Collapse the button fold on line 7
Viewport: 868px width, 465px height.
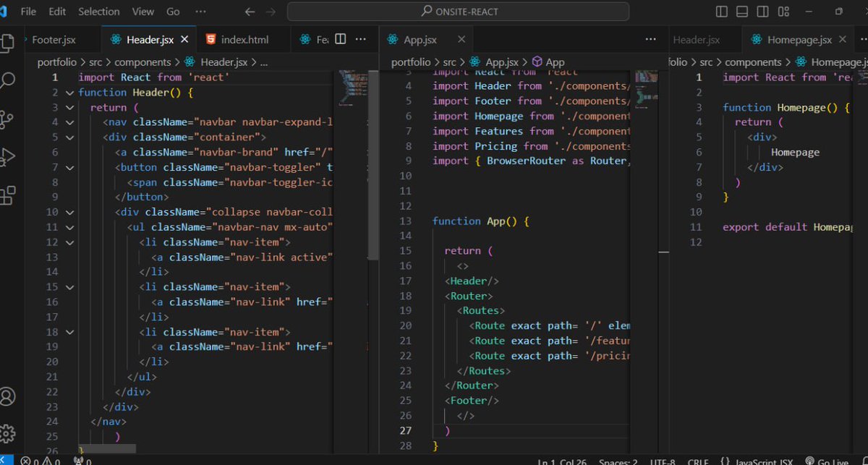point(70,167)
